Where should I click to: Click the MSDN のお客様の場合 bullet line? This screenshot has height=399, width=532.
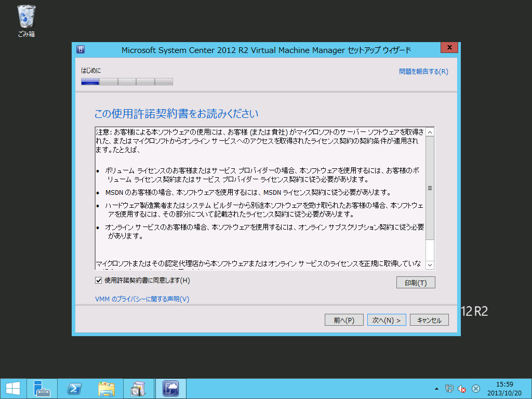[x=248, y=192]
